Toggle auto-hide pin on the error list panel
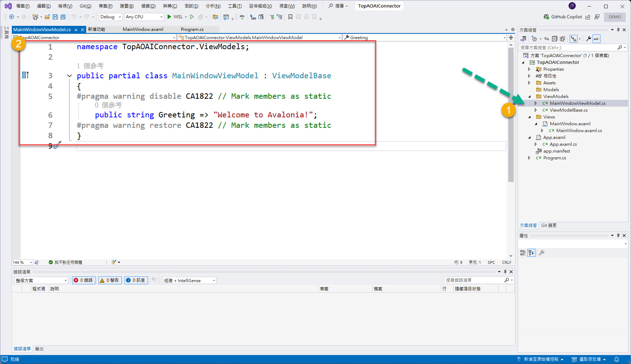The width and height of the screenshot is (631, 364). (505, 272)
